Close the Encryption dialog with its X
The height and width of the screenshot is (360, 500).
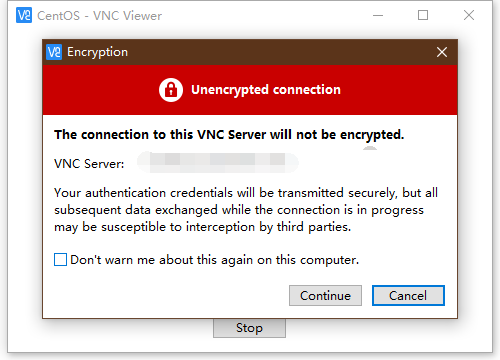pyautogui.click(x=442, y=52)
